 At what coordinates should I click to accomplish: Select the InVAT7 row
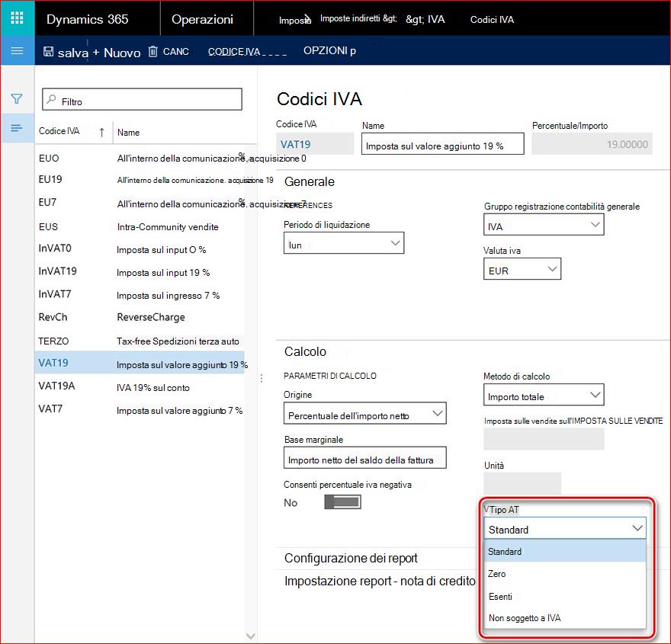click(140, 295)
